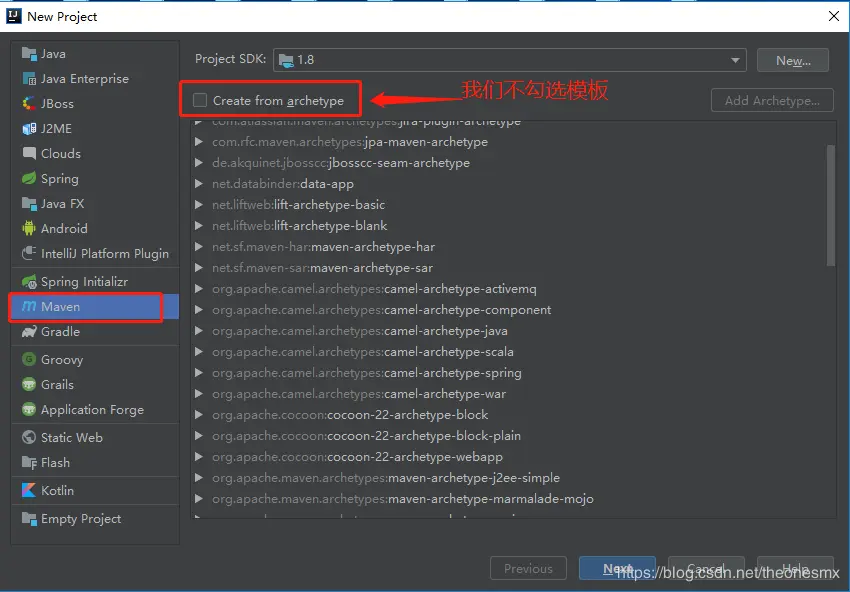This screenshot has height=592, width=850.
Task: Click the Next button
Action: (x=617, y=568)
